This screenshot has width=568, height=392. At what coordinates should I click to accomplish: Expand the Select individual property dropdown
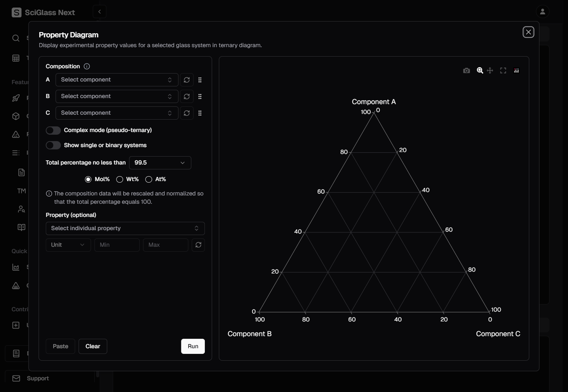tap(125, 229)
